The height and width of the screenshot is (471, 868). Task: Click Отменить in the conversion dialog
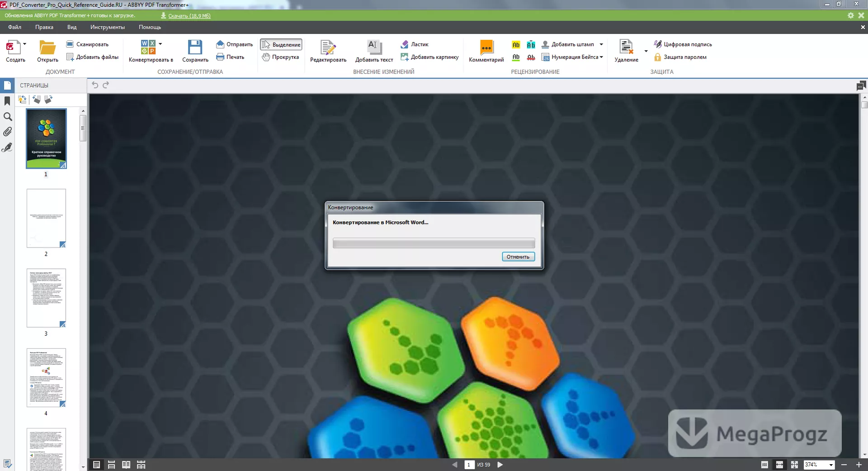[518, 257]
